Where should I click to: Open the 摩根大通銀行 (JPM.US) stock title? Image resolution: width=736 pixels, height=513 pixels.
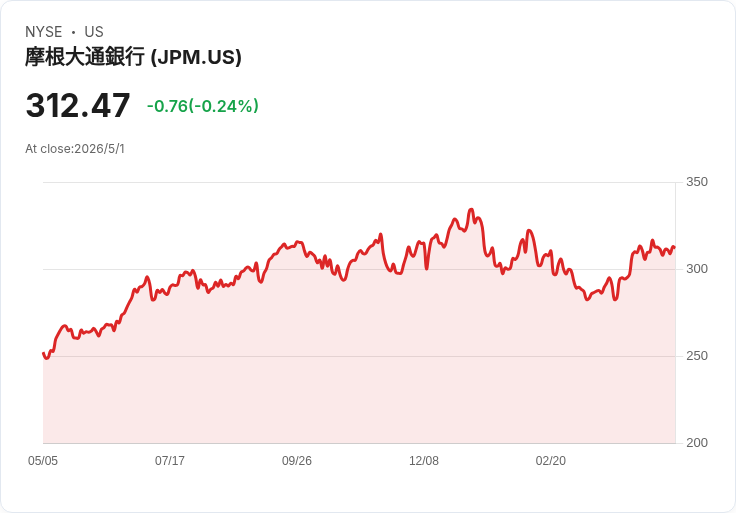tap(133, 57)
